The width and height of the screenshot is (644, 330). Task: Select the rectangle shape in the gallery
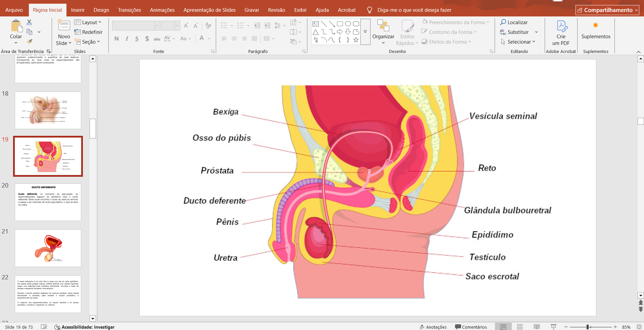[x=340, y=23]
